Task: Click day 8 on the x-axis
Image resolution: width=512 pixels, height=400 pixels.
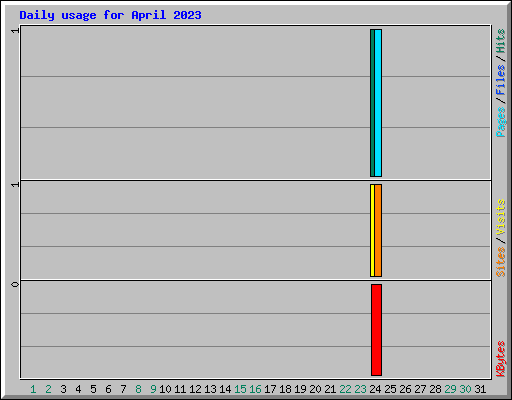Action: pyautogui.click(x=138, y=389)
